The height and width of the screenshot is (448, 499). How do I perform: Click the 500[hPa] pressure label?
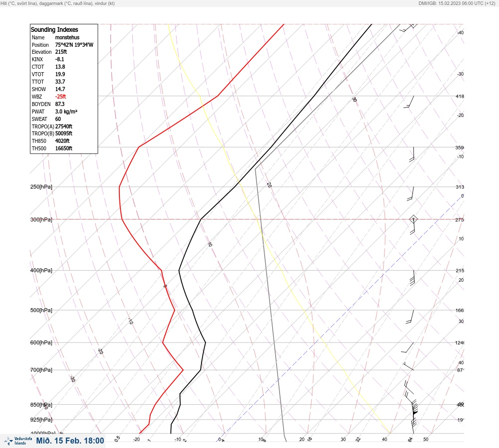(x=41, y=310)
